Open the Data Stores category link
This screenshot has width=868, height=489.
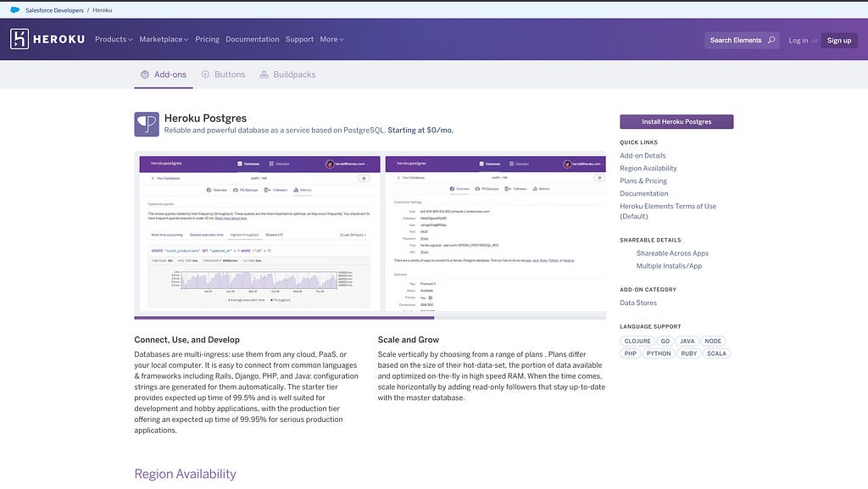coord(638,303)
